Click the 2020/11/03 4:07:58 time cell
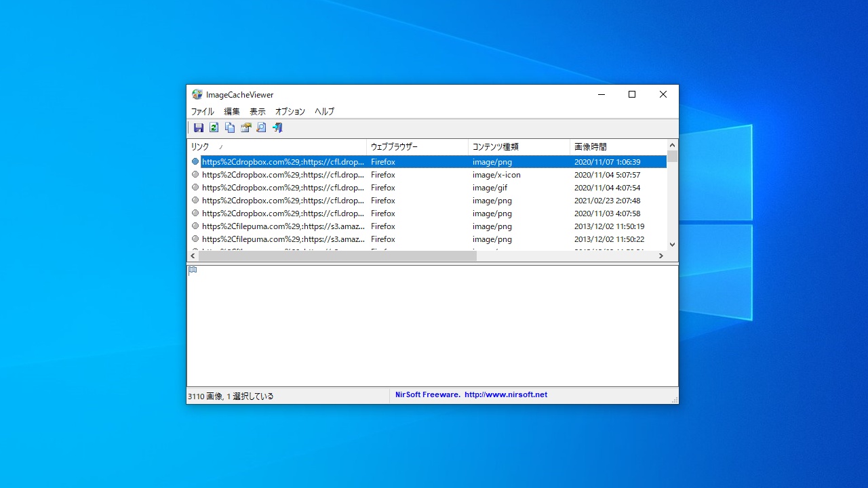Screen dimensions: 868x488 (607, 213)
